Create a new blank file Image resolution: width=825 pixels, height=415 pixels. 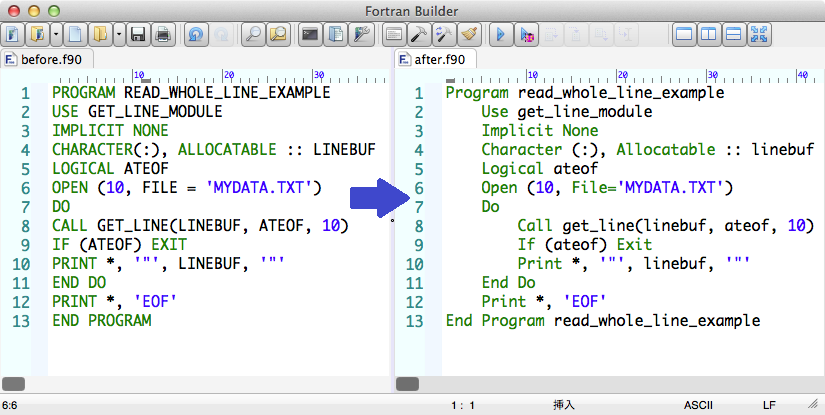(75, 35)
